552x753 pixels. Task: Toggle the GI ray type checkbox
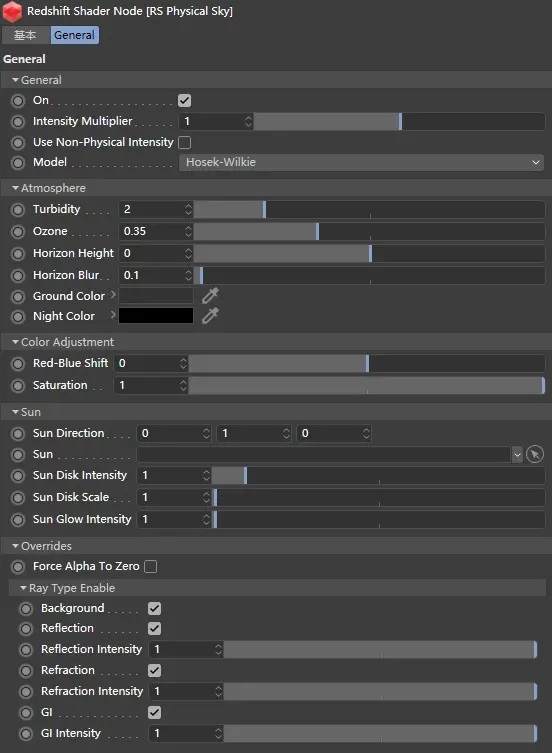coord(154,713)
